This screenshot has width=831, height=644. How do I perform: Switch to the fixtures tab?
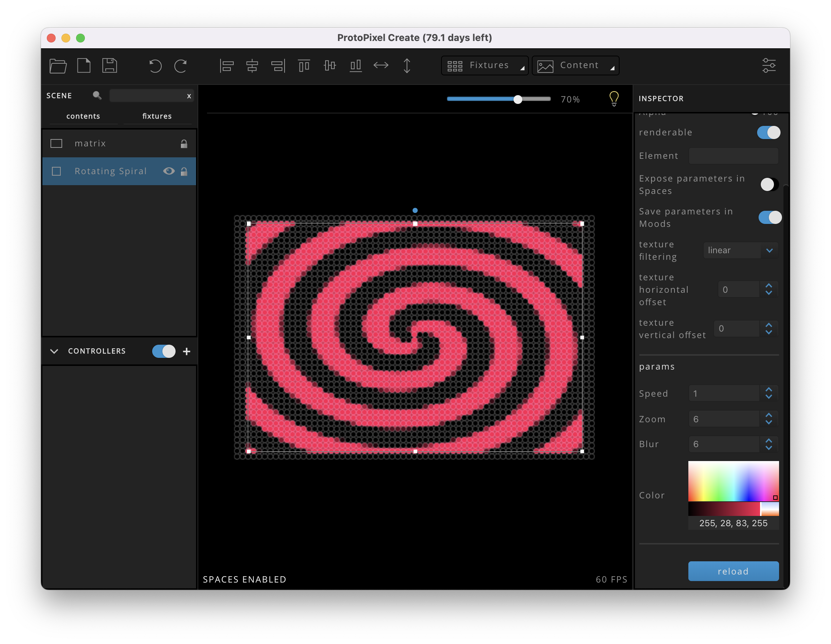point(157,116)
